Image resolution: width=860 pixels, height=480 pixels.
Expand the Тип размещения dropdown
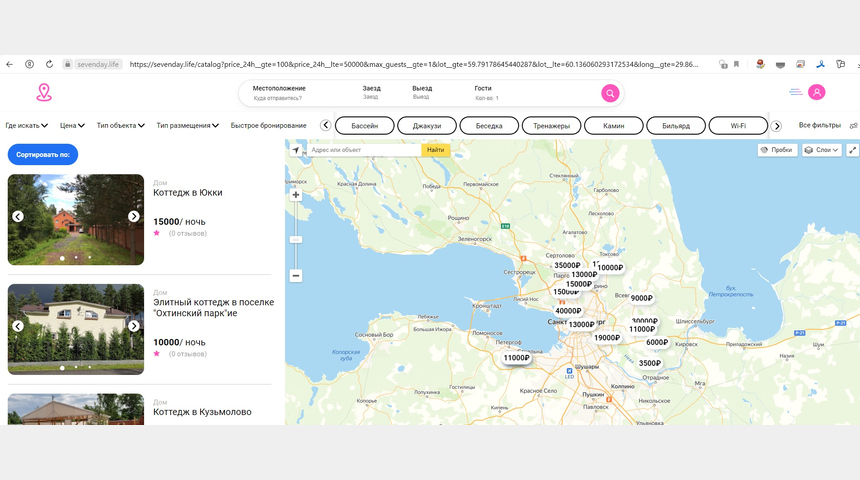click(x=188, y=126)
